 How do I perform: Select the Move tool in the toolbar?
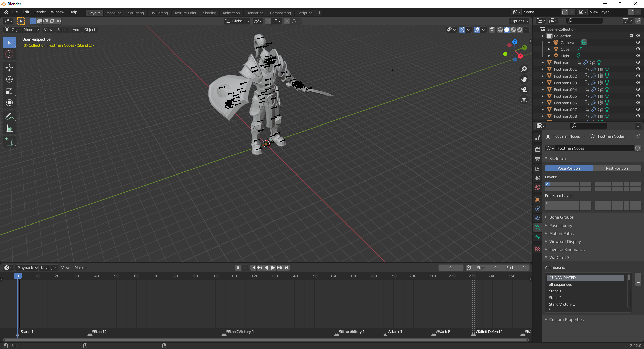click(9, 68)
